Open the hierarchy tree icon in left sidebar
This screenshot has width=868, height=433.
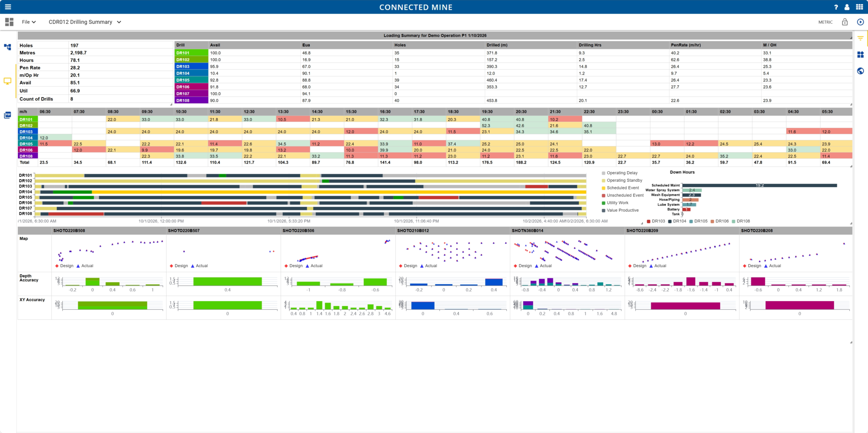pyautogui.click(x=8, y=47)
